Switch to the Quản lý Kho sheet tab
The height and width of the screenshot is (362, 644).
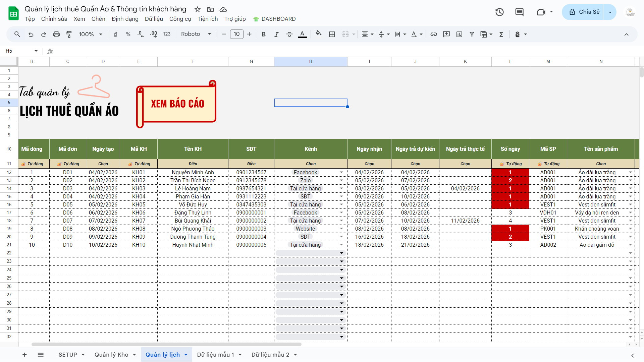click(111, 355)
